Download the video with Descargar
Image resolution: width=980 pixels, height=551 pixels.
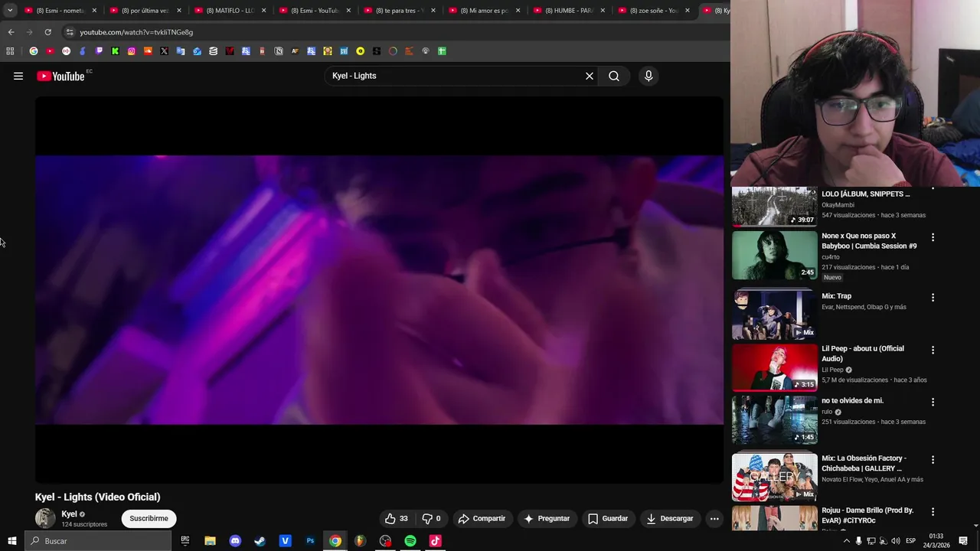tap(670, 518)
